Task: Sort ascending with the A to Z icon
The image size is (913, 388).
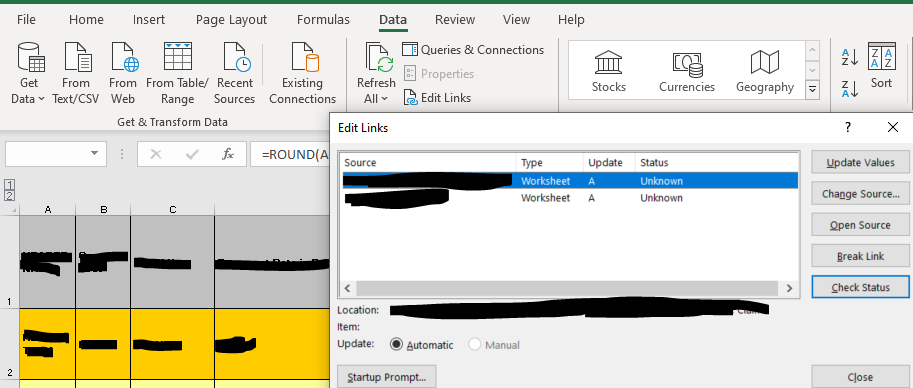Action: point(850,58)
